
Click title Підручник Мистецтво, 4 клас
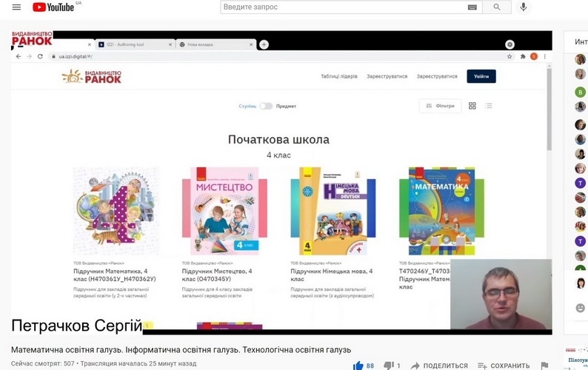217,275
